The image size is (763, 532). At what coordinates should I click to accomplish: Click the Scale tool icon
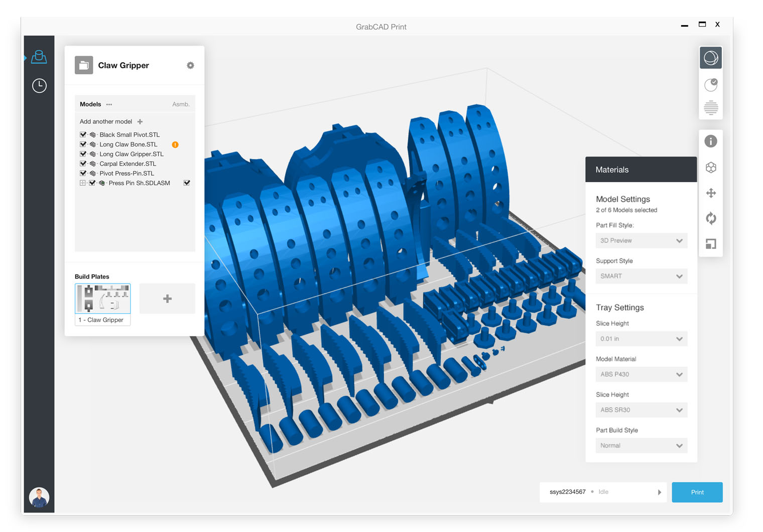[x=710, y=244]
